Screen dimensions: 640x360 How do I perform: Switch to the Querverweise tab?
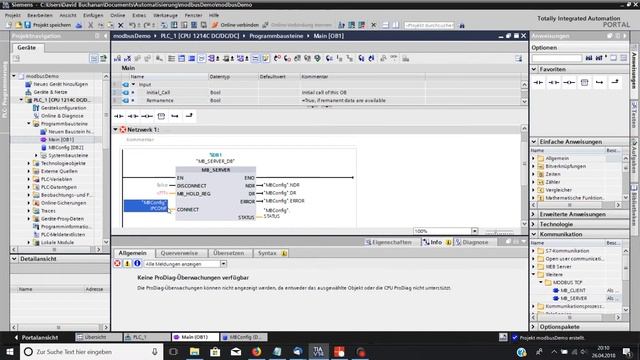pos(179,253)
